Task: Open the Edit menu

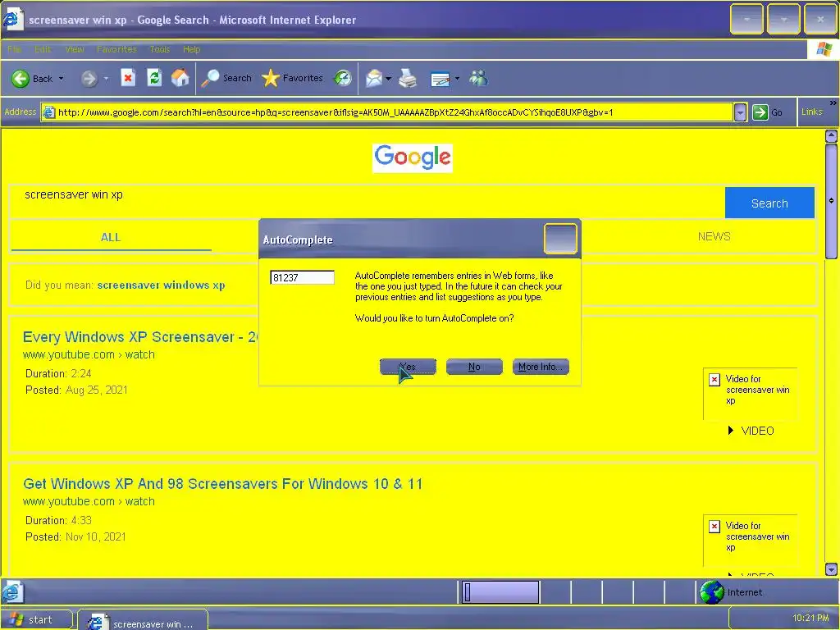Action: [43, 49]
